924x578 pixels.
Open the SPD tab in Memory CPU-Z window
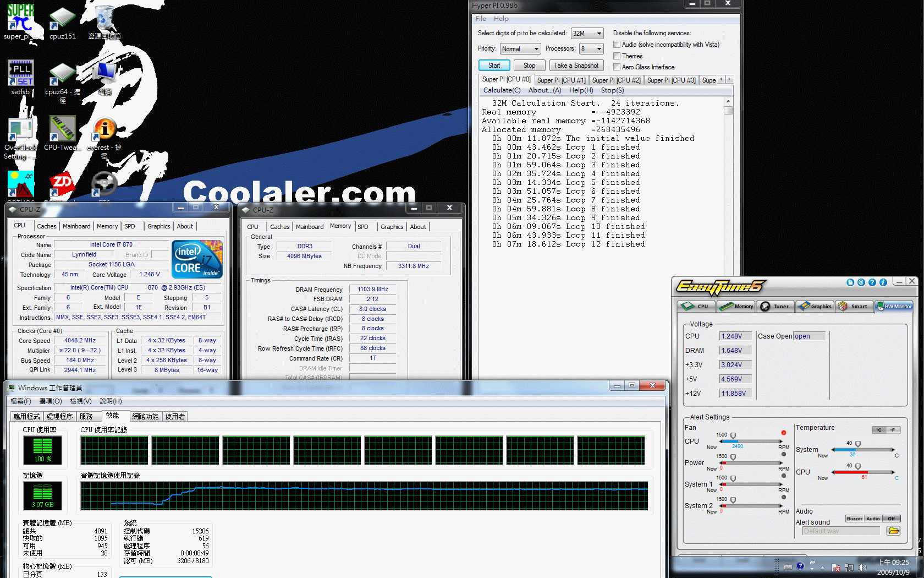point(363,227)
